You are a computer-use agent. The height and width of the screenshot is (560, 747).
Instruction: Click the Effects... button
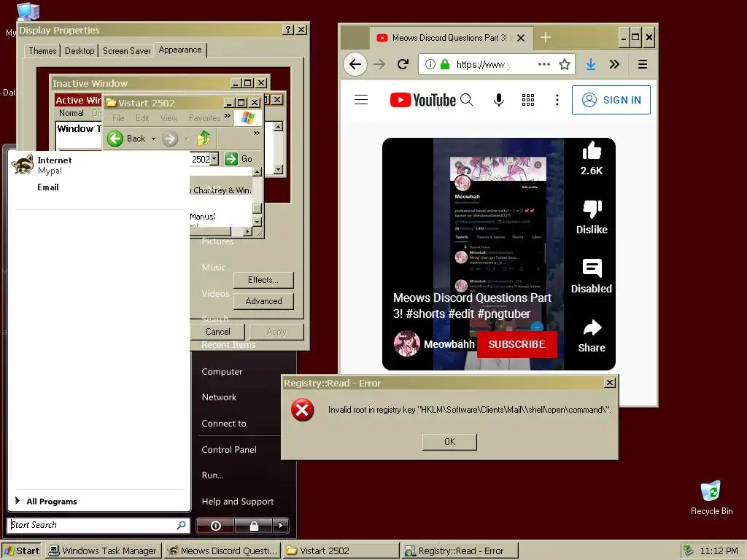(263, 280)
